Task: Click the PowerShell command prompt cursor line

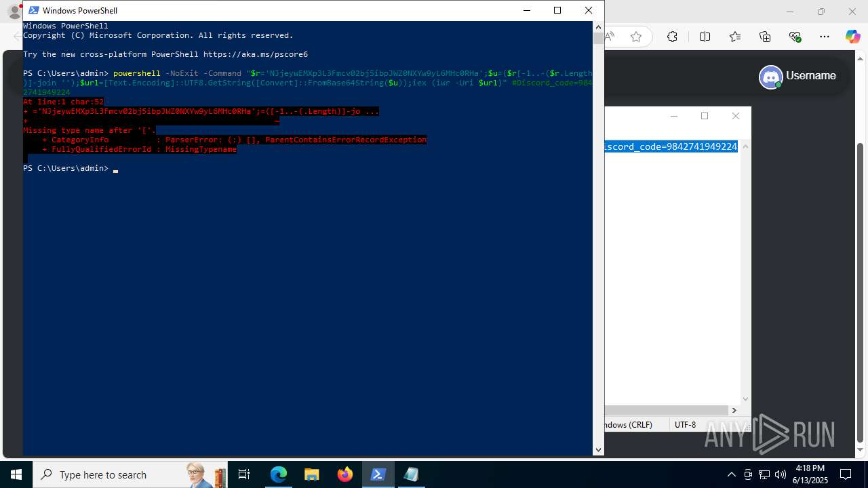Action: (x=71, y=168)
